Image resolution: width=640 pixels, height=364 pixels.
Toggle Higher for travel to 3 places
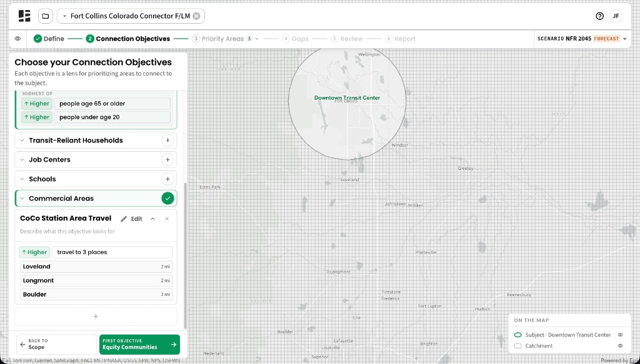pos(34,252)
